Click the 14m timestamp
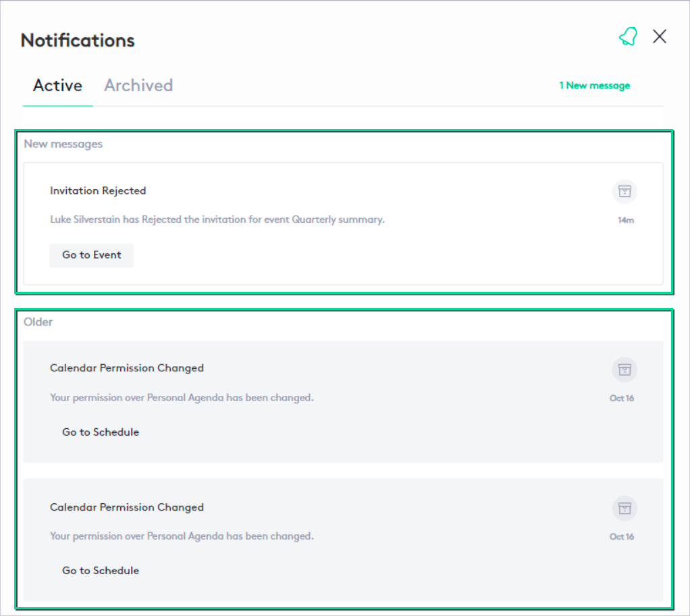Screen dimensions: 690x616 point(626,220)
